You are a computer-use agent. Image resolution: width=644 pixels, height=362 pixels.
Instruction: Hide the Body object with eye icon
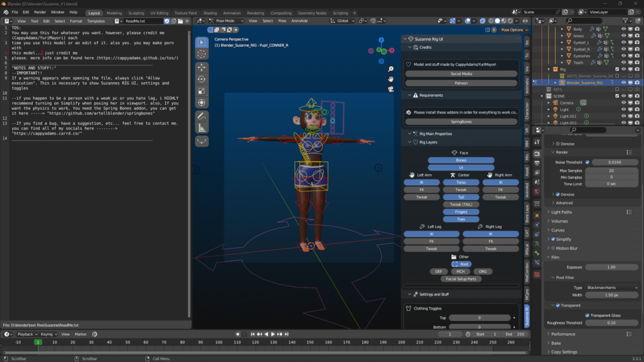[x=623, y=29]
